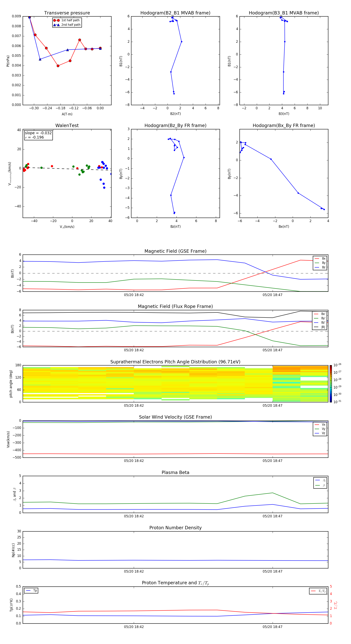351x644 pixels.
Task: Click the 'Magnetic Field (GSE Frame)' title
Action: [175, 251]
